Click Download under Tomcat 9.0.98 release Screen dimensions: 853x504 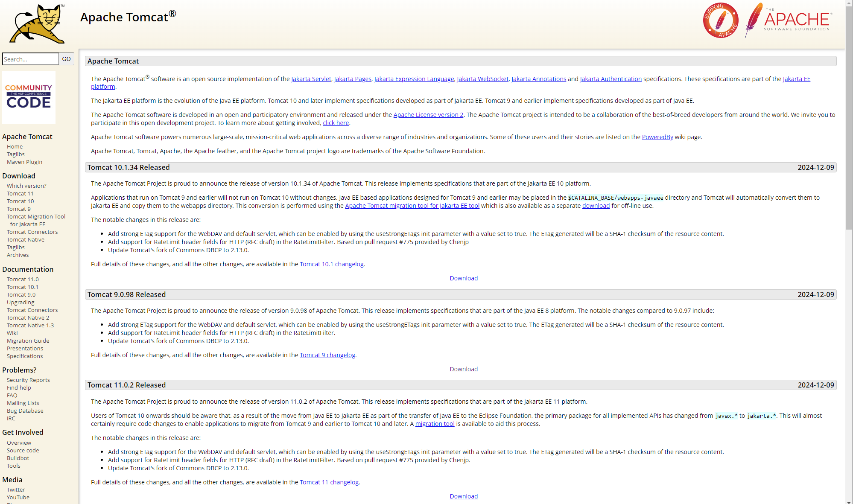tap(463, 369)
